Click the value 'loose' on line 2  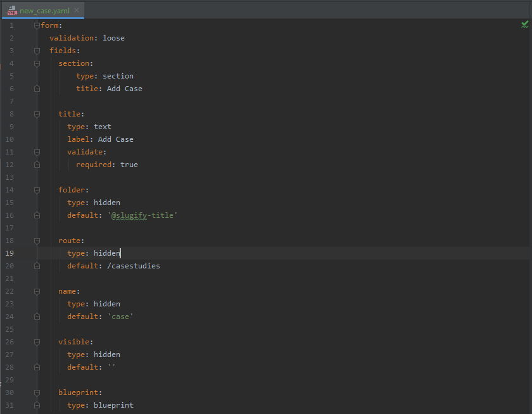pos(113,38)
